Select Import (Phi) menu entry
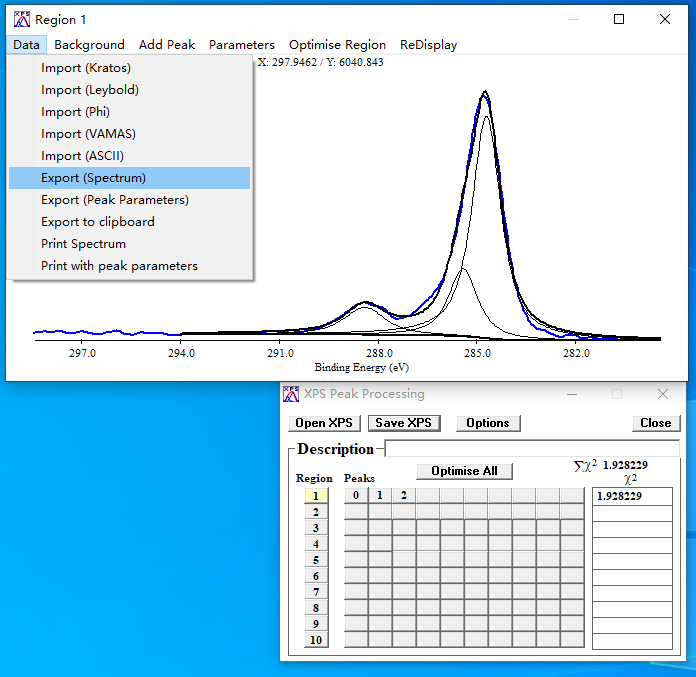Viewport: 696px width, 677px height. (129, 112)
